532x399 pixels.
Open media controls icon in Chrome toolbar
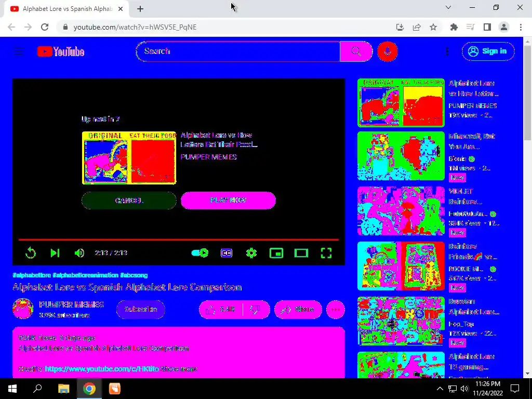coord(470,27)
